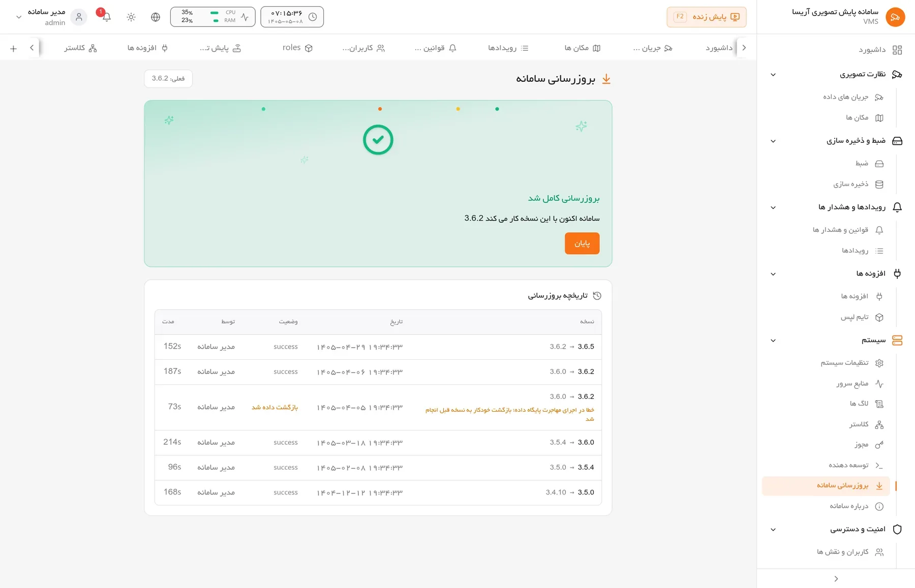
Task: Click the قوانین و هشدار ها bell icon
Action: (x=879, y=230)
